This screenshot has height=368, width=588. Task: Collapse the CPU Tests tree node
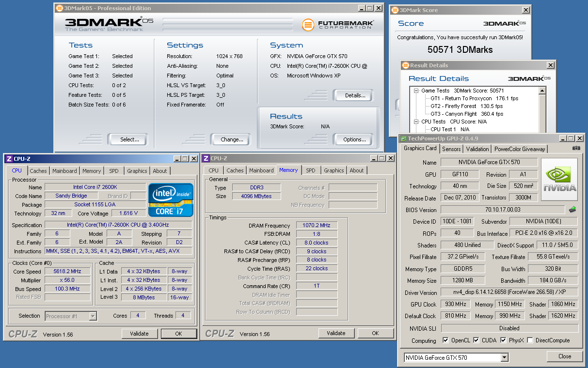click(x=416, y=122)
